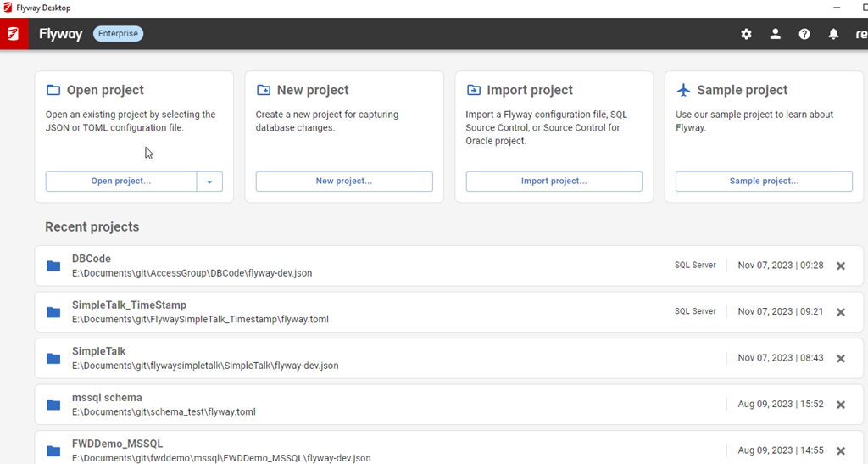868x464 pixels.
Task: Click the SimpleTalk_TimeStamp folder icon
Action: pyautogui.click(x=53, y=312)
